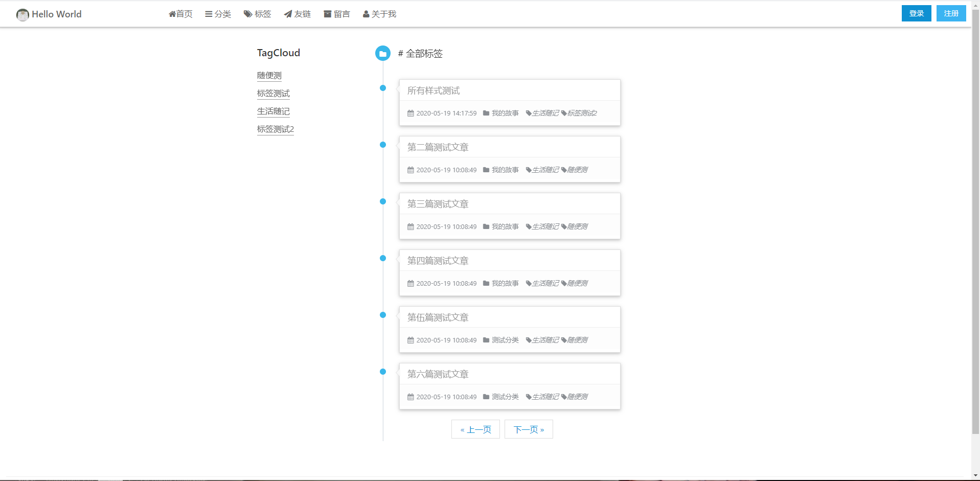Open the 标签 tags menu item
Image resolution: width=980 pixels, height=481 pixels.
(258, 14)
